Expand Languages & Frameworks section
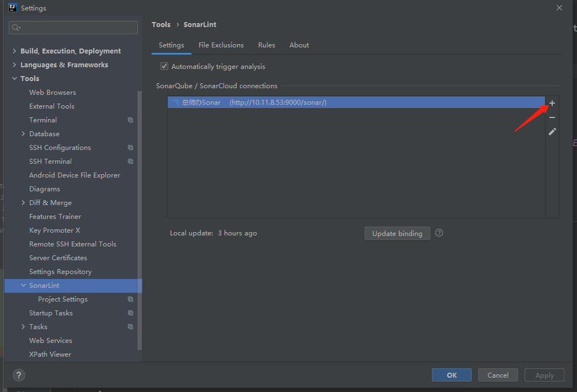The image size is (577, 392). (14, 65)
